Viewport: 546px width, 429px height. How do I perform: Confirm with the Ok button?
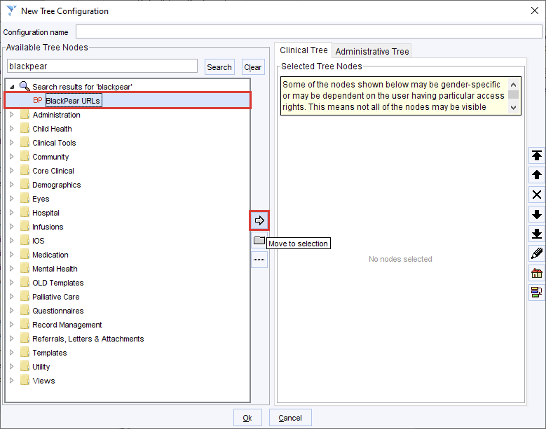(247, 418)
